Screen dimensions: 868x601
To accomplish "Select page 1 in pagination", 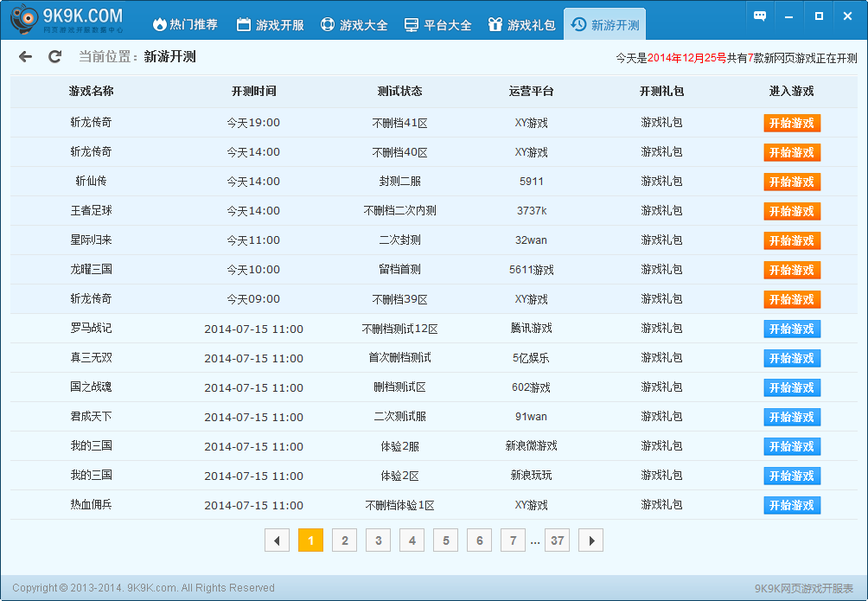I will click(x=310, y=540).
